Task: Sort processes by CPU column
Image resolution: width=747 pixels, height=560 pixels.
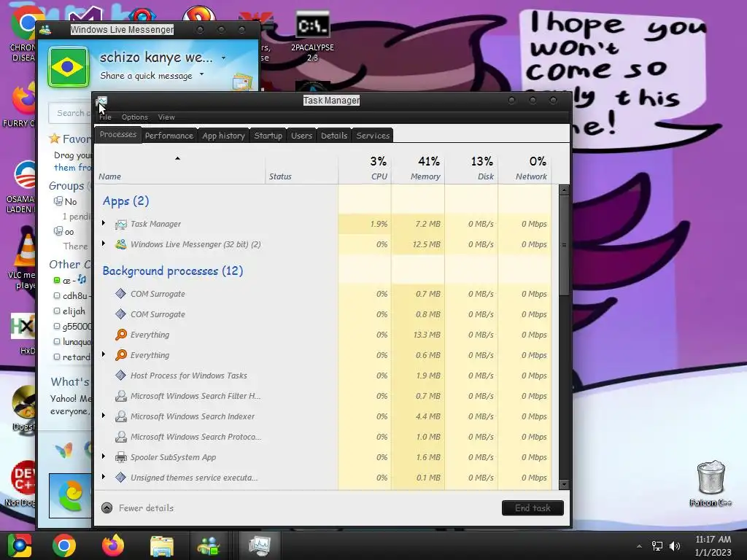Action: 365,168
